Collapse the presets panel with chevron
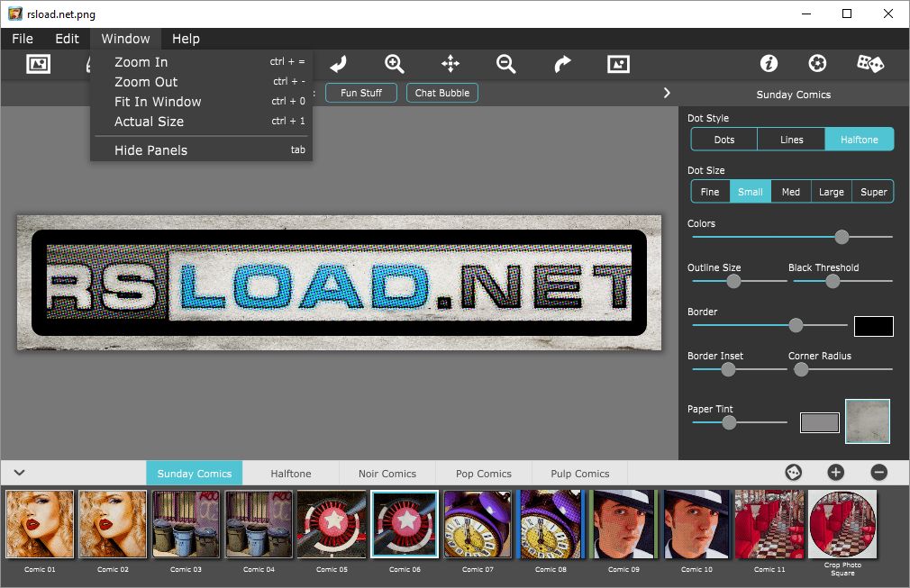 point(19,473)
